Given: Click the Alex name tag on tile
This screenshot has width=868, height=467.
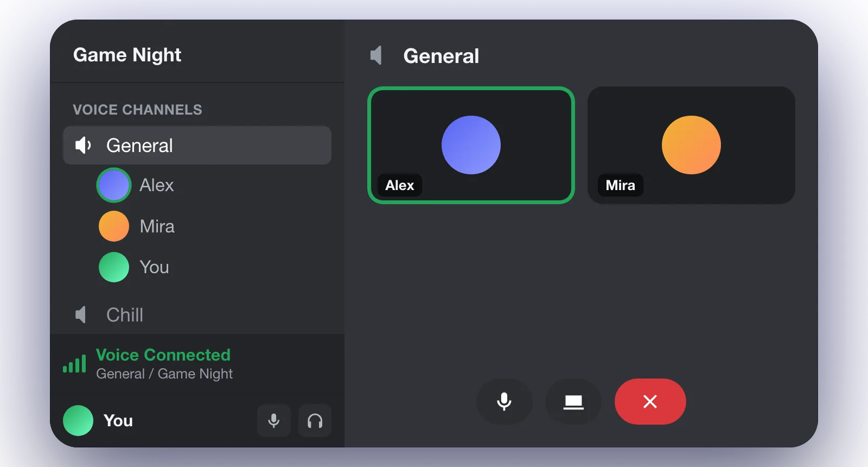Looking at the screenshot, I should click(x=400, y=185).
